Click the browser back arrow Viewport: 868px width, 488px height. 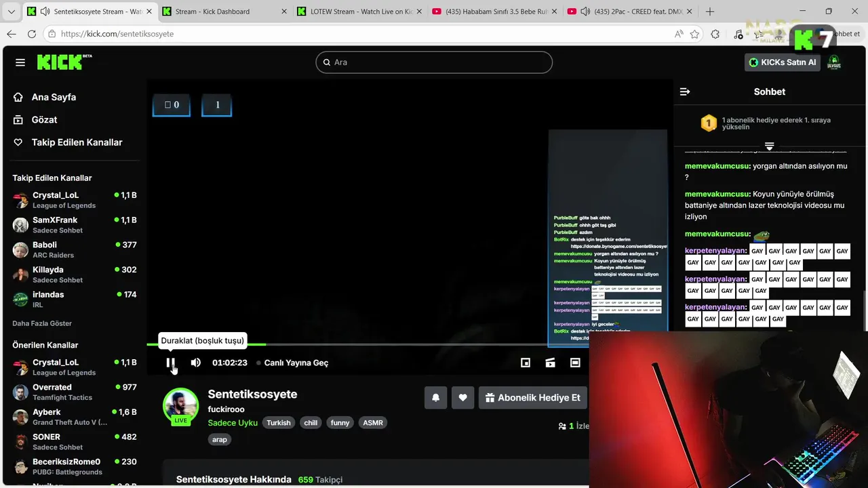click(12, 34)
